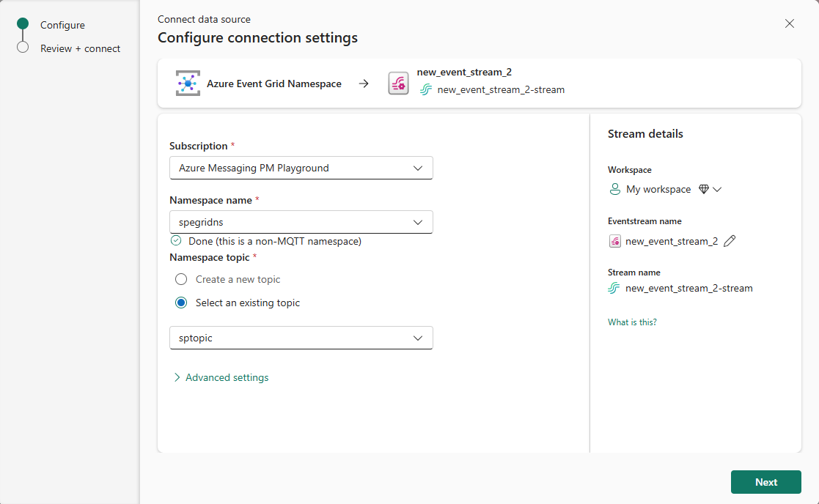
Task: Open the workspace chevron next to My workspace
Action: point(717,189)
